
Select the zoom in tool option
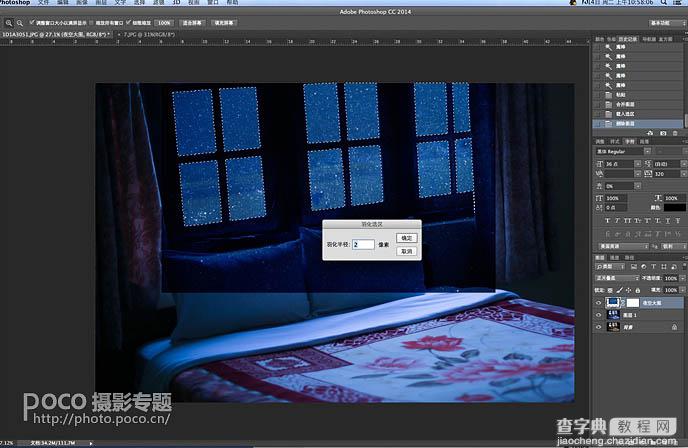tap(9, 23)
